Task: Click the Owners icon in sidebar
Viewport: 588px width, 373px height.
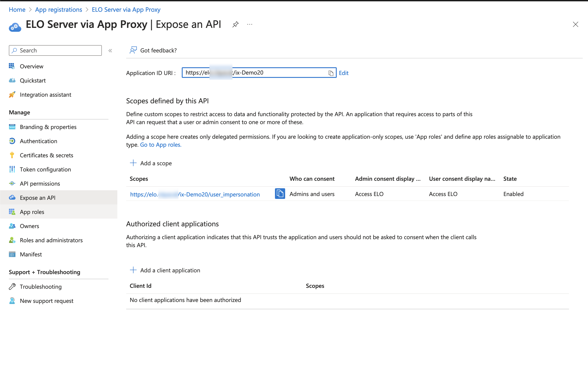Action: pos(12,226)
